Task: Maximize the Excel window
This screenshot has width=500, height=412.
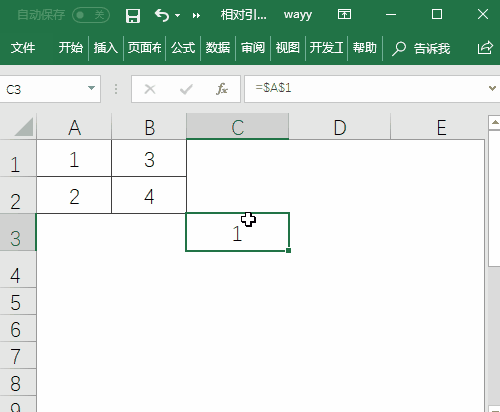Action: [x=437, y=14]
